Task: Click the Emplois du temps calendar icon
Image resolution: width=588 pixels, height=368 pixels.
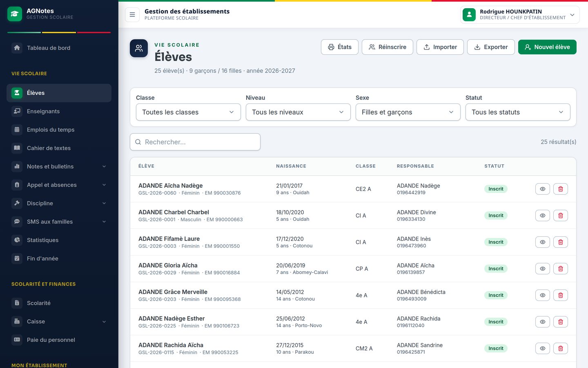Action: point(17,130)
